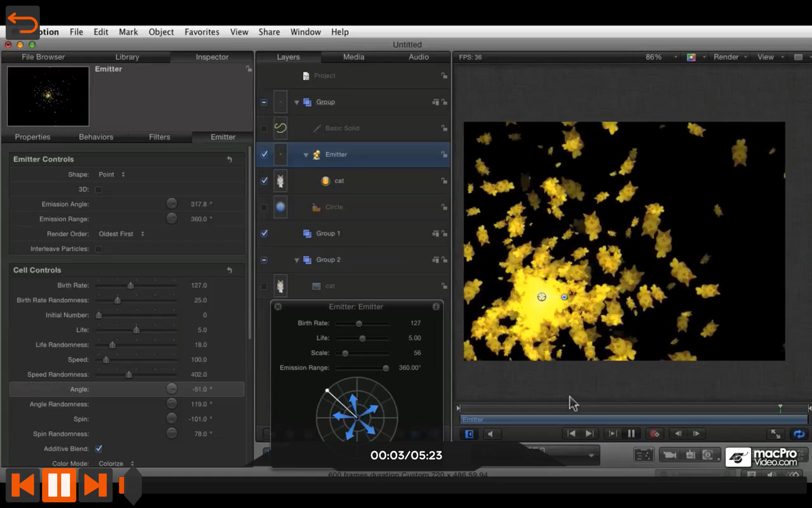Screen dimensions: 812x508
Task: Toggle visibility of the cat cell under Emitter
Action: click(x=264, y=181)
